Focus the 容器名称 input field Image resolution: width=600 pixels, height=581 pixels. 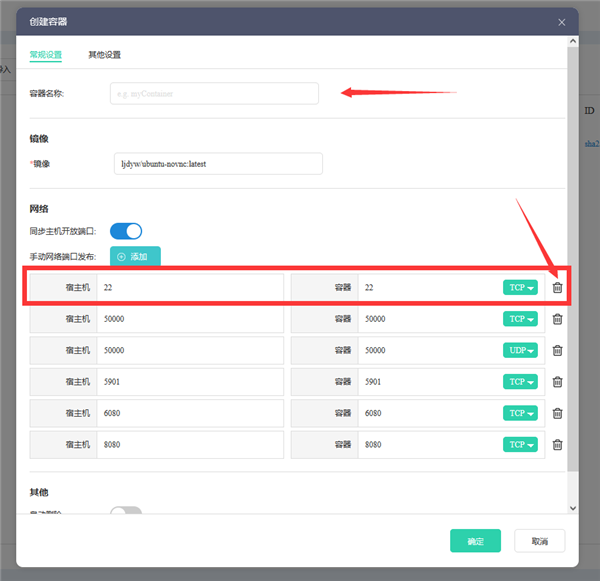[x=214, y=93]
